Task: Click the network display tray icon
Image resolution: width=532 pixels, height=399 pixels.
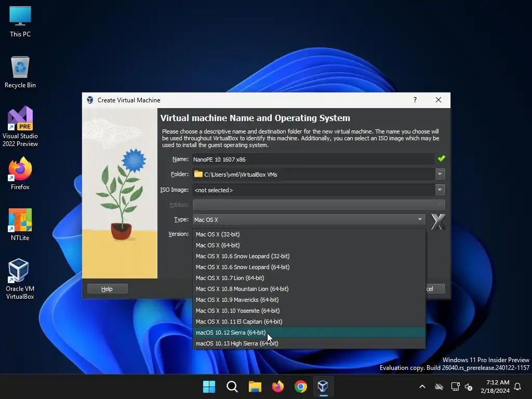Action: click(x=455, y=387)
